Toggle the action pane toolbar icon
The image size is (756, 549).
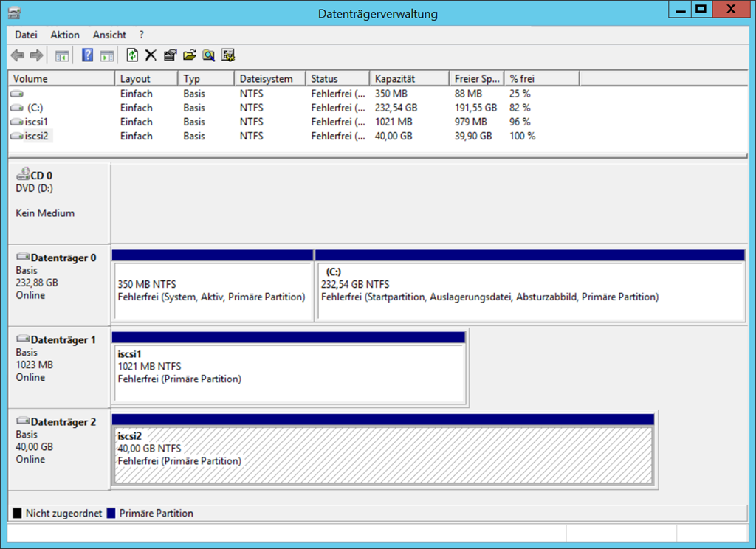coord(107,56)
